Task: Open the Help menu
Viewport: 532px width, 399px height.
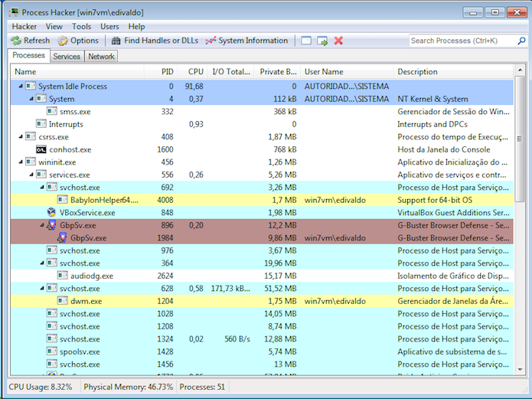Action: [136, 27]
